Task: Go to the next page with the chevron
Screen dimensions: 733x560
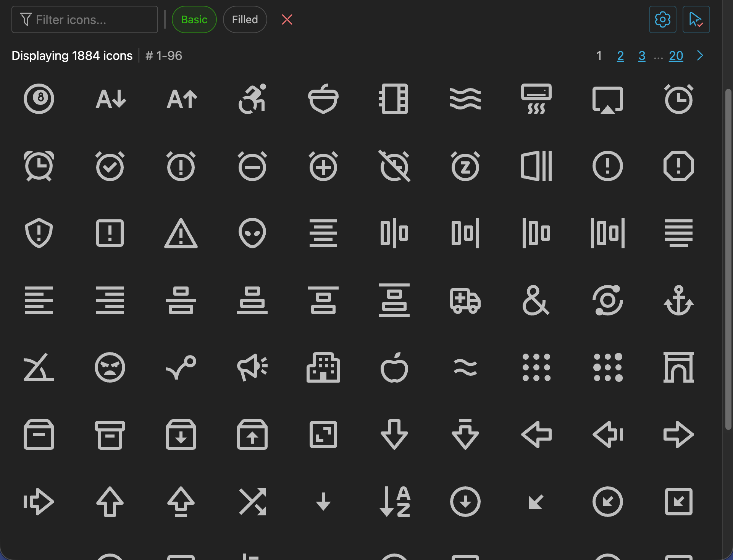Action: tap(700, 56)
